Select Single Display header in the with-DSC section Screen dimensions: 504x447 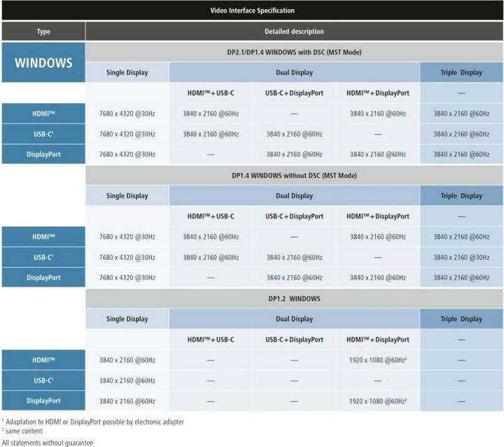coord(127,73)
